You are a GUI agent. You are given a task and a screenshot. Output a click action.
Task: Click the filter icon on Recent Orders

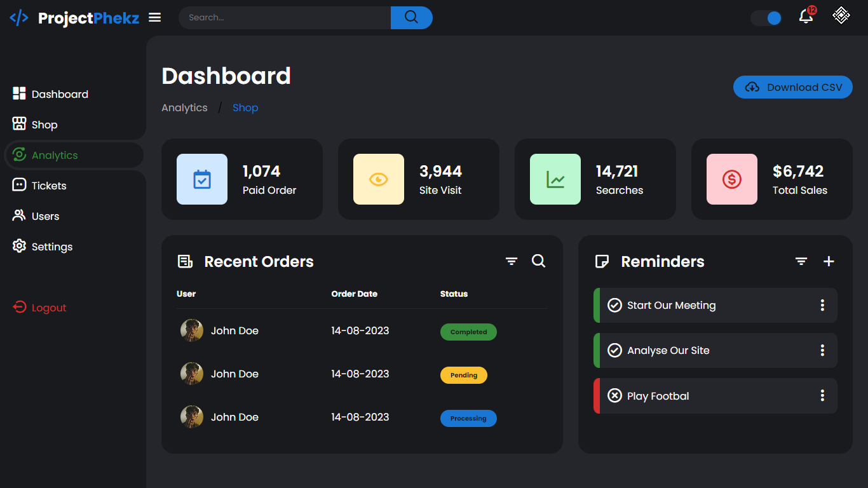(512, 261)
